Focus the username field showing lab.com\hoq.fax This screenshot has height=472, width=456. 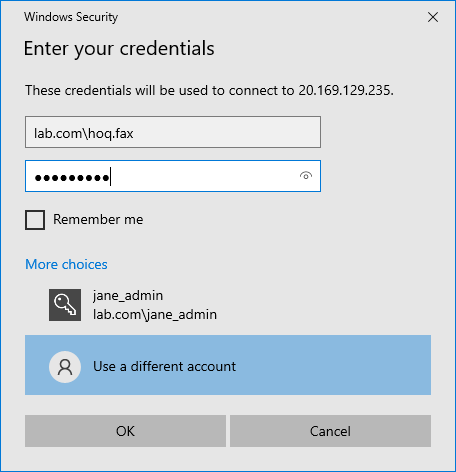pyautogui.click(x=173, y=132)
